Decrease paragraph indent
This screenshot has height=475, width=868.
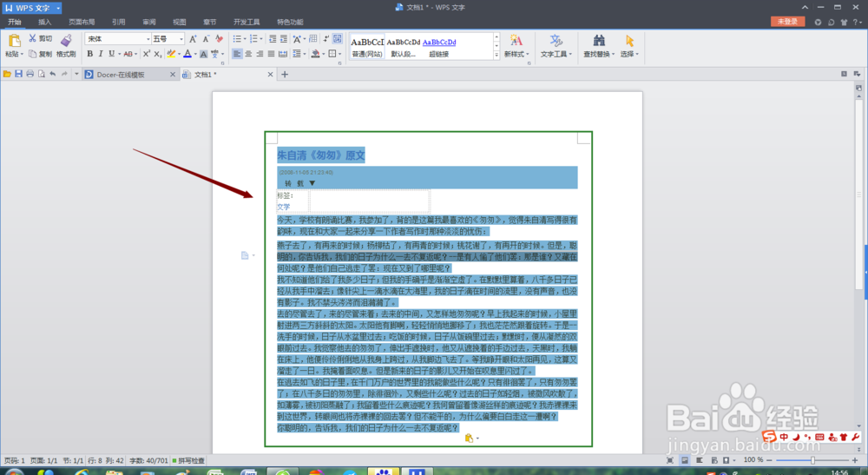pyautogui.click(x=273, y=39)
